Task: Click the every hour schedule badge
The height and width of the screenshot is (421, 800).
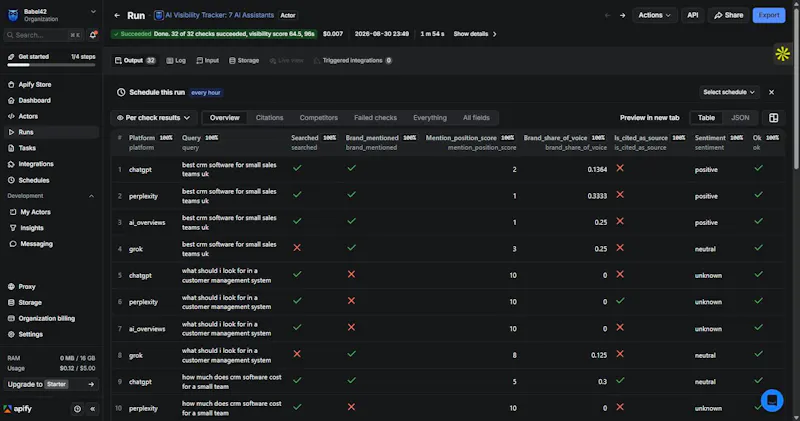Action: [206, 93]
